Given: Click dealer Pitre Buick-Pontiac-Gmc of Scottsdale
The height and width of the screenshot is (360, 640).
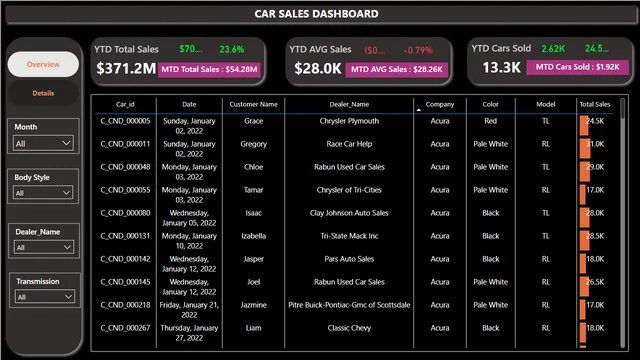Looking at the screenshot, I should (x=349, y=305).
